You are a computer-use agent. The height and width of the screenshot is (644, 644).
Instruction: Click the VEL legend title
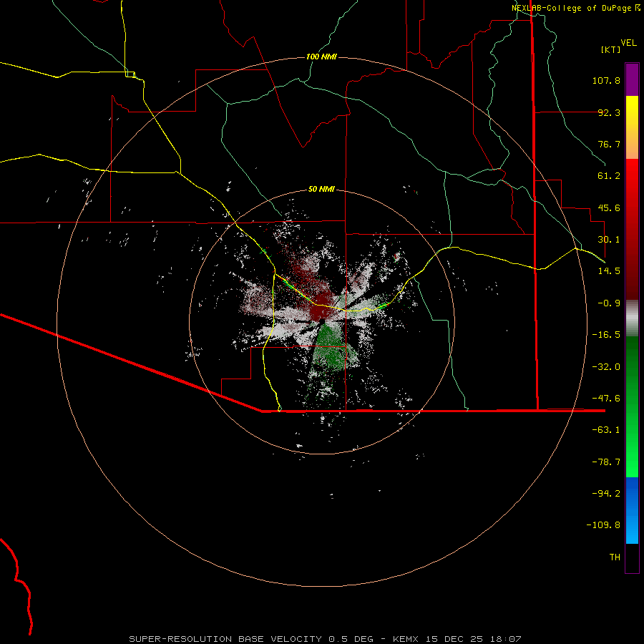(x=628, y=43)
